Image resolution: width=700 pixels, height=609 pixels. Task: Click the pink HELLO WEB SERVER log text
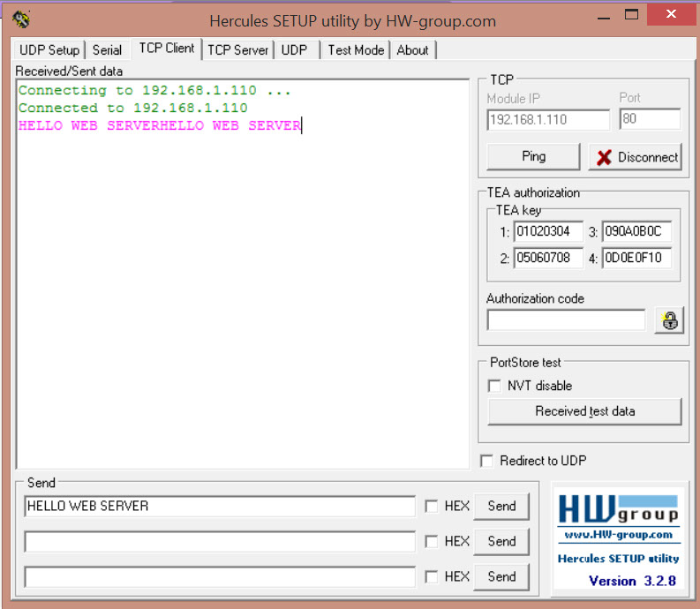point(160,125)
